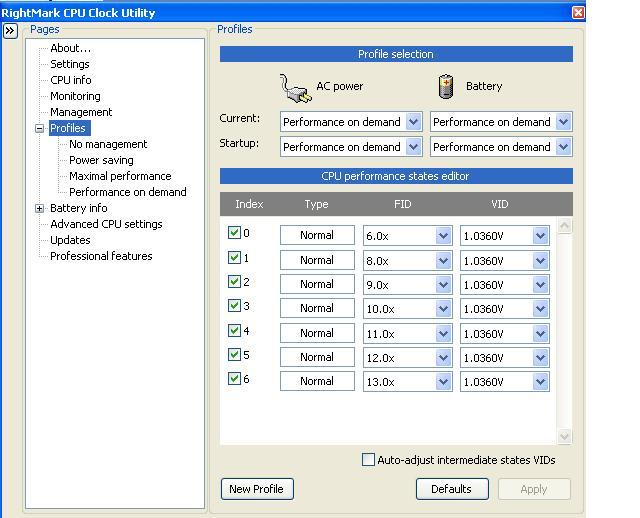Open the FID dropdown showing 13.0x

(x=444, y=382)
